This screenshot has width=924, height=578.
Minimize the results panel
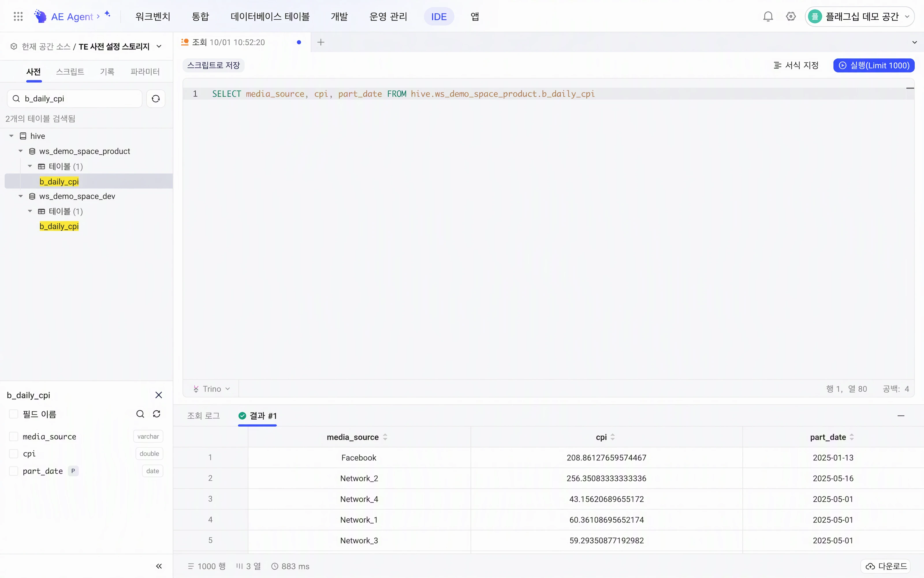coord(901,416)
